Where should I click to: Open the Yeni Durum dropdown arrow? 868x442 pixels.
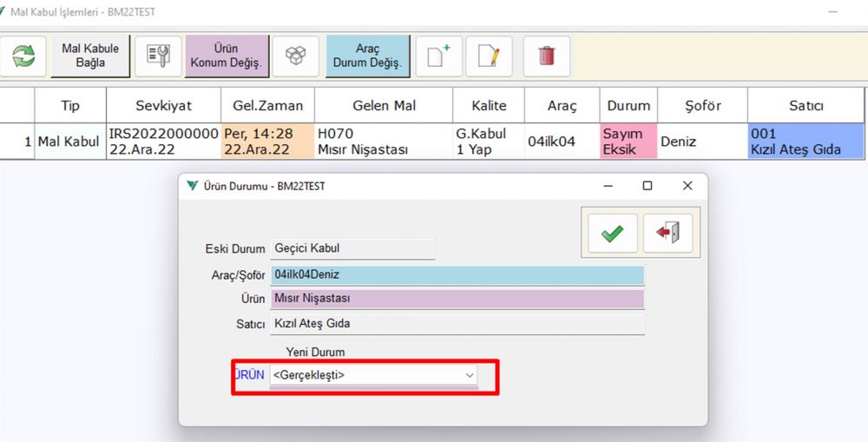[470, 375]
